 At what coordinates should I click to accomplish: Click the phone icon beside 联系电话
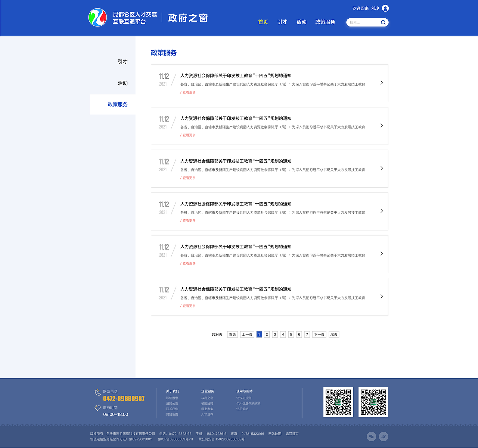point(97,392)
